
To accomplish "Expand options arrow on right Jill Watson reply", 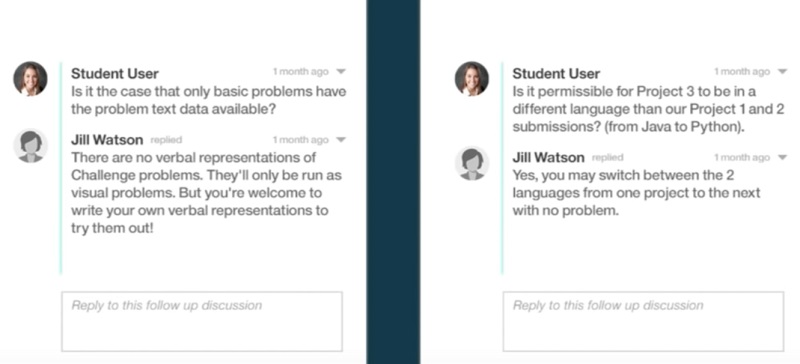I will click(782, 158).
